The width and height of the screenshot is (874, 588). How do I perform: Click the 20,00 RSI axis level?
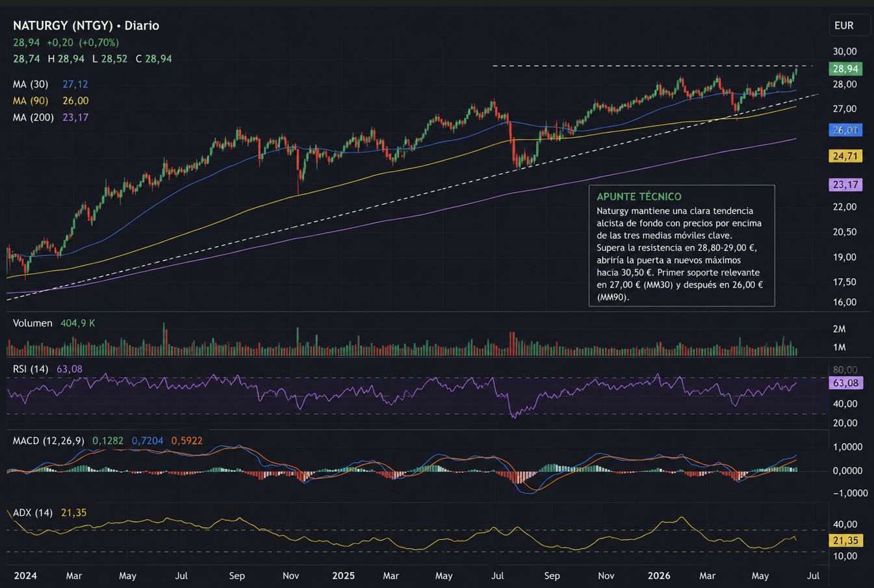tap(845, 423)
